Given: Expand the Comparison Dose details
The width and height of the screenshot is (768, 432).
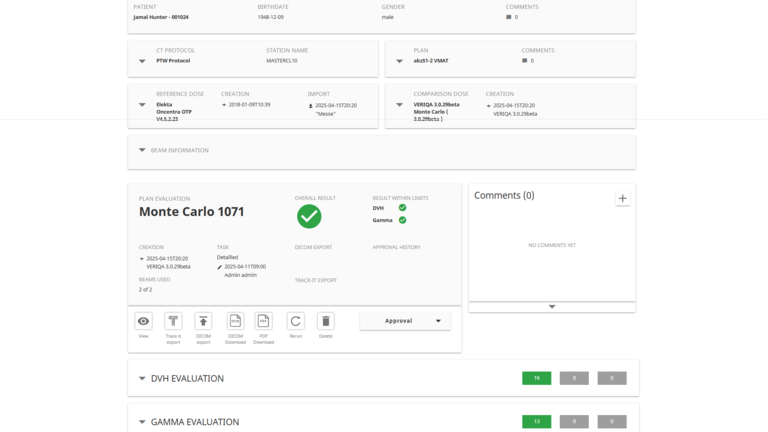Looking at the screenshot, I should pos(399,105).
